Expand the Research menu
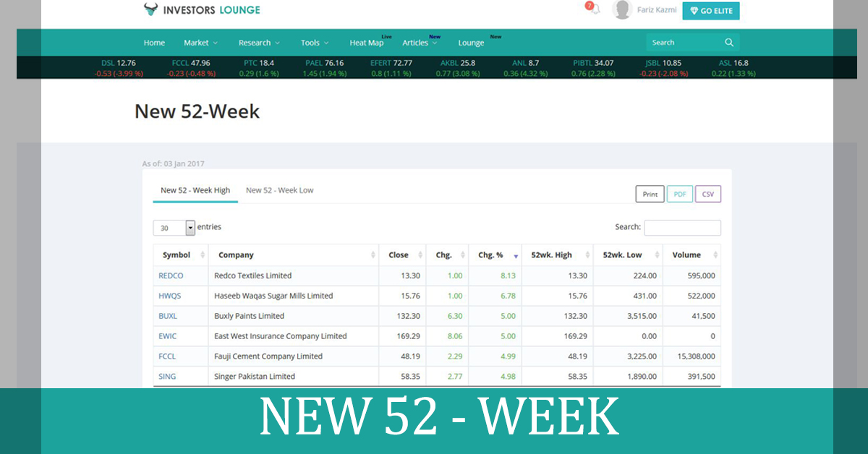 (259, 43)
